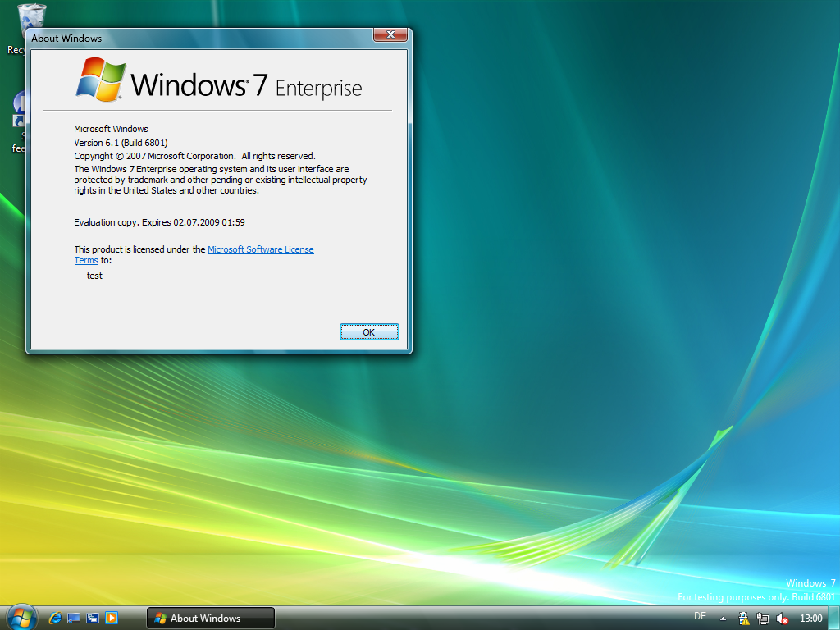Screen dimensions: 840x630
Task: Click the network icon in the system tray
Action: [x=763, y=618]
